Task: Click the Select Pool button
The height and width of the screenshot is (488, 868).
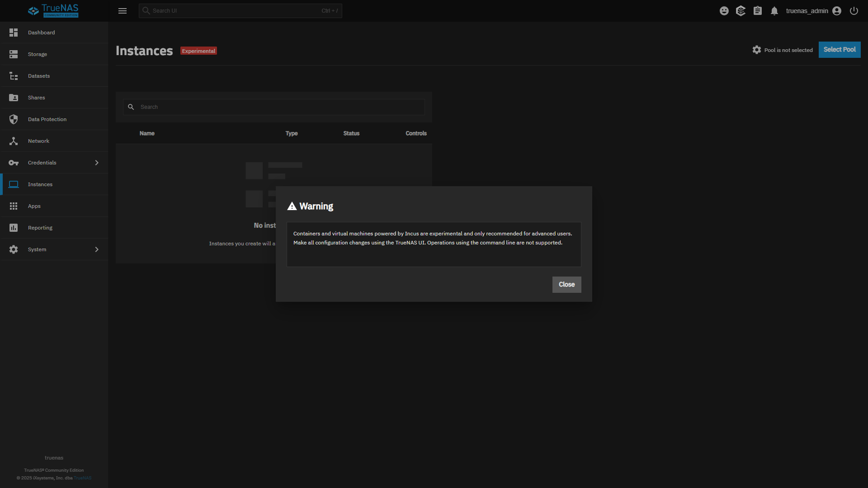Action: point(839,50)
